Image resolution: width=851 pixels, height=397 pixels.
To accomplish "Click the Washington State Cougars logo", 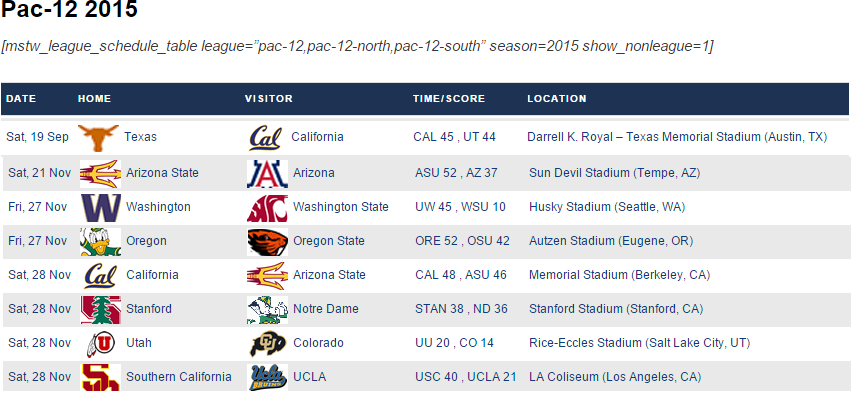I will (x=268, y=207).
